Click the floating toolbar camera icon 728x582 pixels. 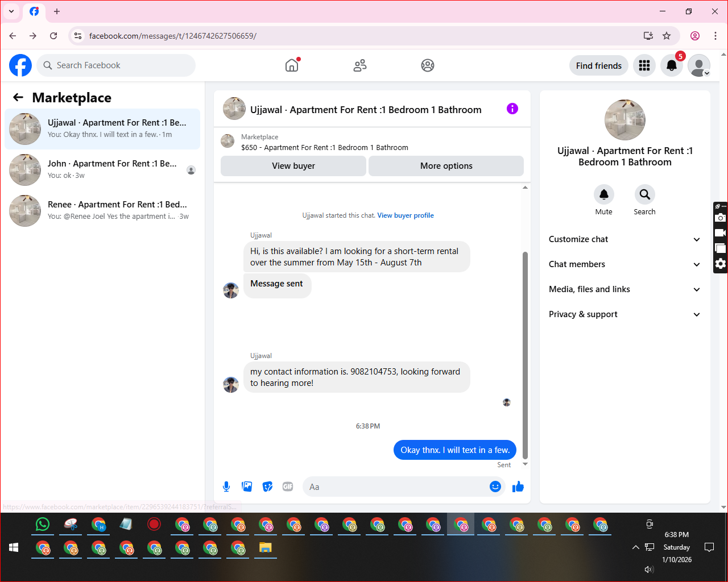click(721, 218)
